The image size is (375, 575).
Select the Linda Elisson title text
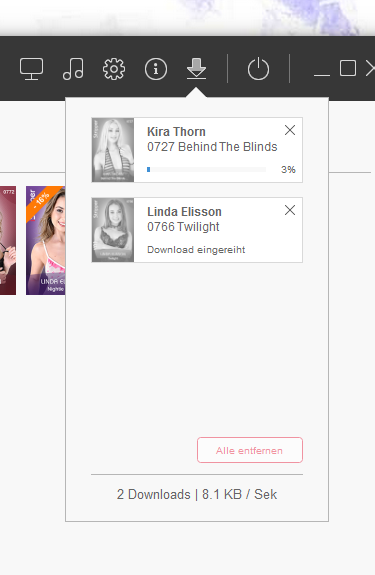click(184, 212)
